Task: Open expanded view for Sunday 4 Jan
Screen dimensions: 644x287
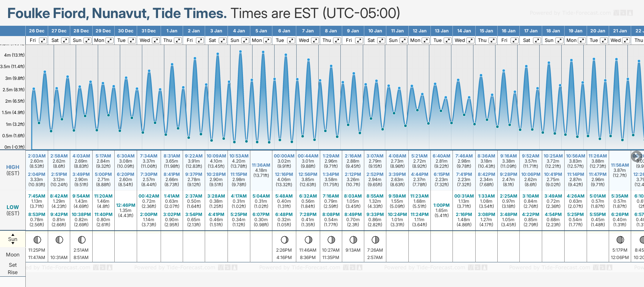Action: (245, 40)
